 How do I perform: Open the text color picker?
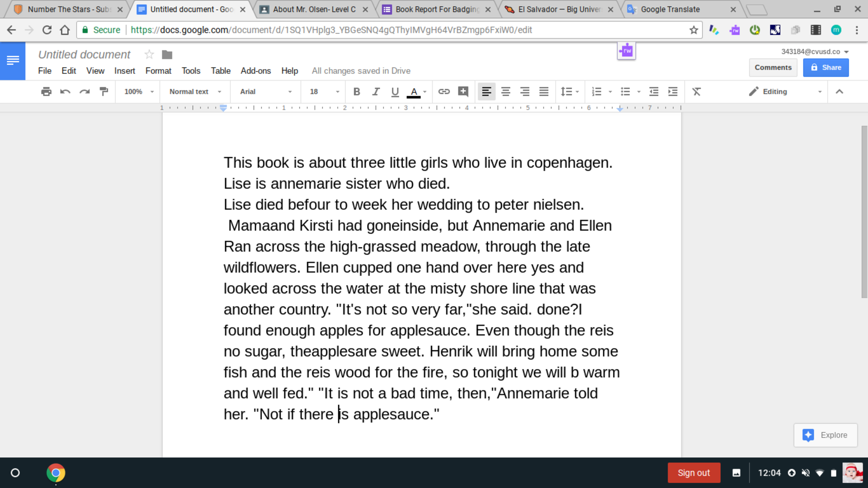[414, 92]
